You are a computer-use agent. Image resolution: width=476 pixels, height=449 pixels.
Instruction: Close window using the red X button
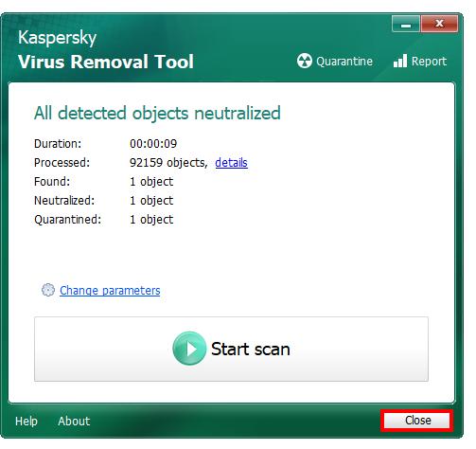pyautogui.click(x=439, y=24)
